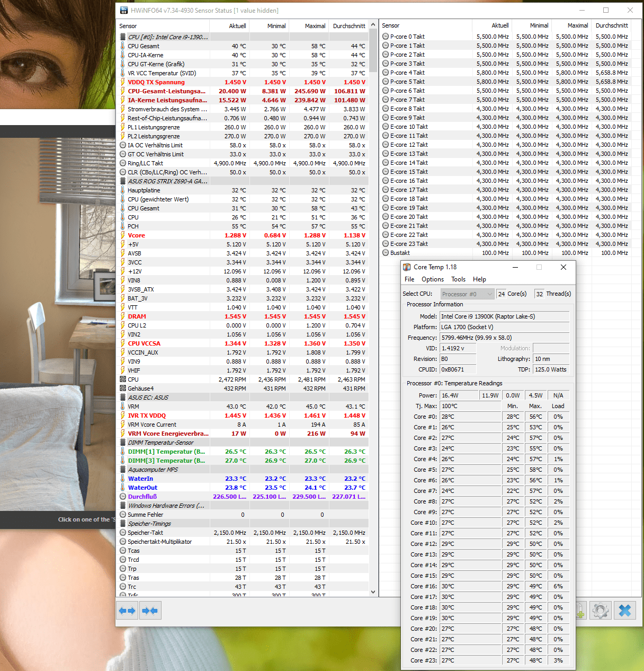Open the Tools menu in Core Temp
Viewport: 644px width, 671px height.
[458, 279]
